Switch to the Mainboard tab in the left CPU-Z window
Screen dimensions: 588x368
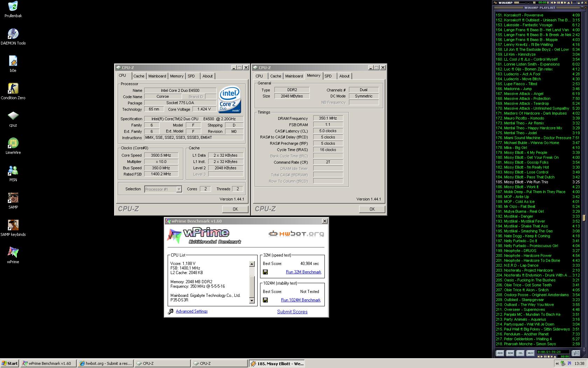[157, 76]
